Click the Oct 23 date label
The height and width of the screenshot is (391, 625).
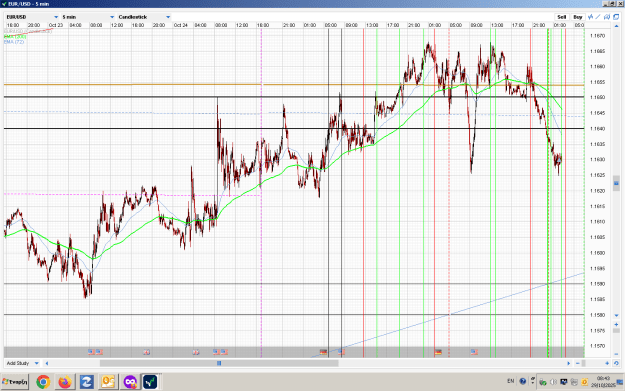click(x=56, y=25)
